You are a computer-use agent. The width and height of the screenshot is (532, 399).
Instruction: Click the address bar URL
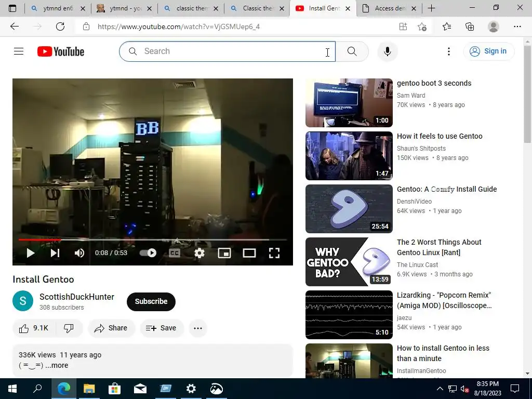179,26
